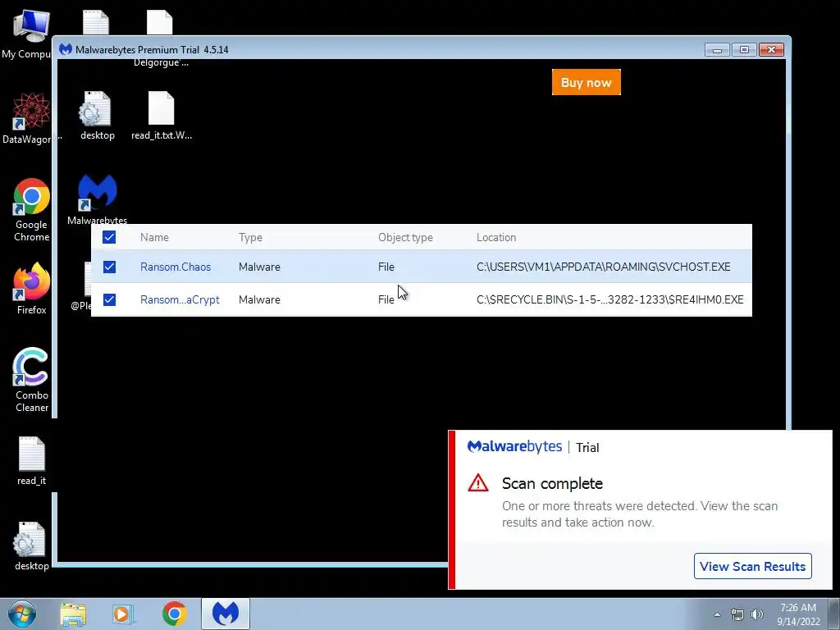Close the Malwarebytes Premium Trial window

771,50
